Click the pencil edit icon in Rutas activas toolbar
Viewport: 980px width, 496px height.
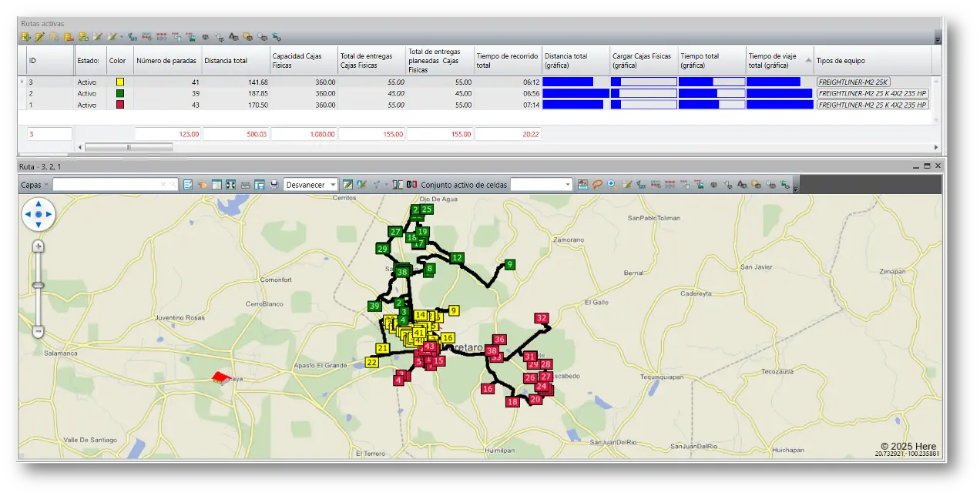pos(39,37)
